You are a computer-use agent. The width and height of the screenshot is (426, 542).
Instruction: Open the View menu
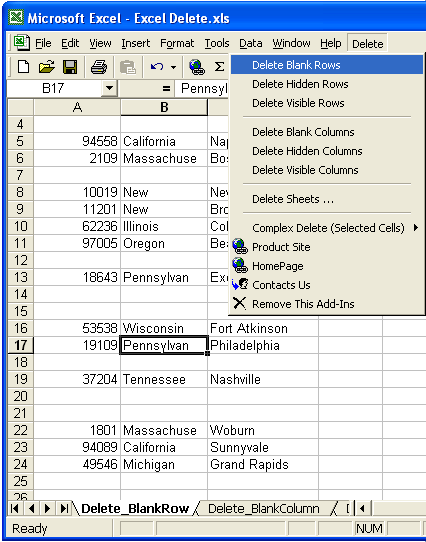click(100, 43)
